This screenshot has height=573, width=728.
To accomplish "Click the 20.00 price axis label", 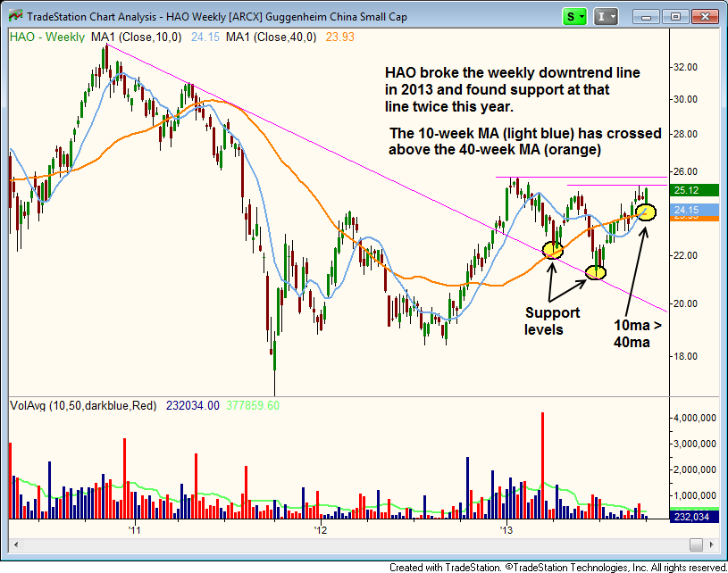I will pyautogui.click(x=685, y=303).
